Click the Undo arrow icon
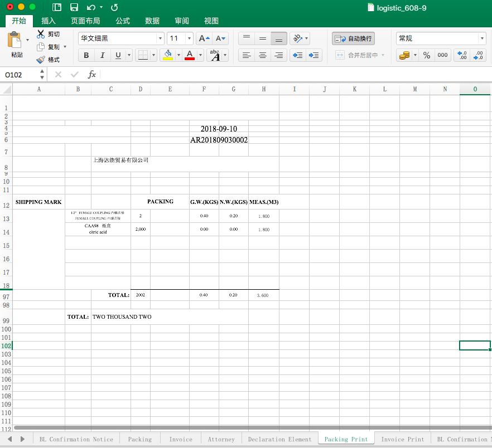492x448 pixels. point(91,7)
